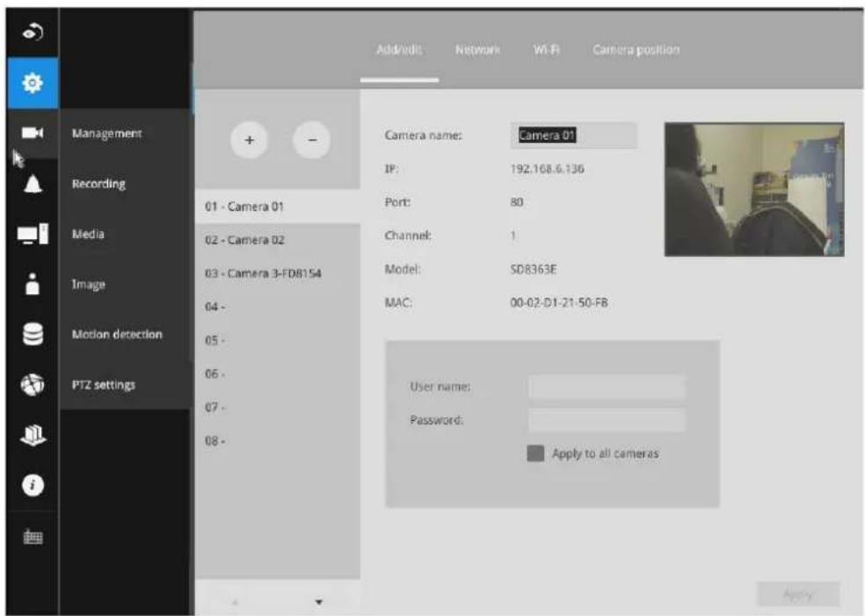
Task: Click the User name input field
Action: [607, 387]
